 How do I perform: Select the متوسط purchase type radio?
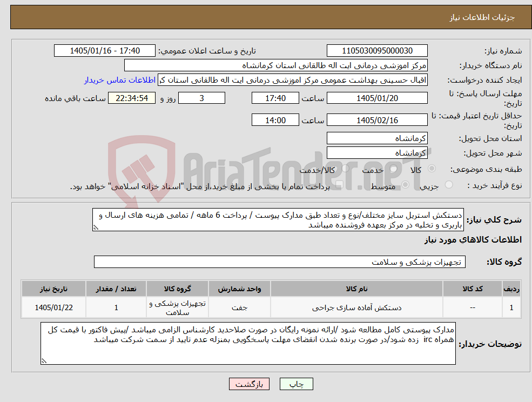click(405, 185)
